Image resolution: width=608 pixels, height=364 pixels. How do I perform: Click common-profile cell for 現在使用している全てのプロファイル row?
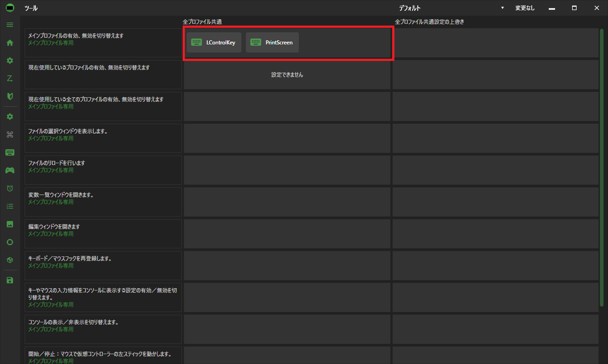287,106
